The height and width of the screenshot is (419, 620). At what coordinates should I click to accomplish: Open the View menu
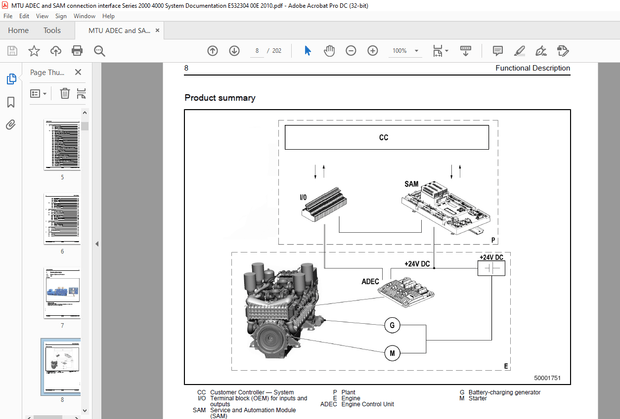coord(42,16)
